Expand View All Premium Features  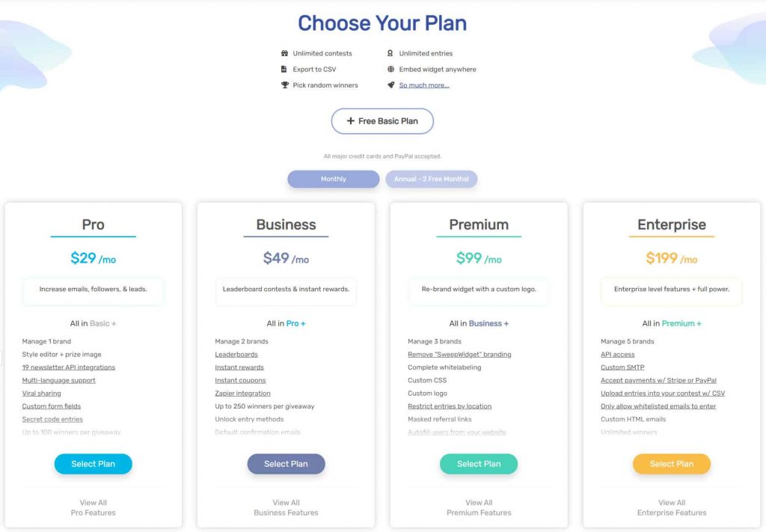[x=479, y=508]
